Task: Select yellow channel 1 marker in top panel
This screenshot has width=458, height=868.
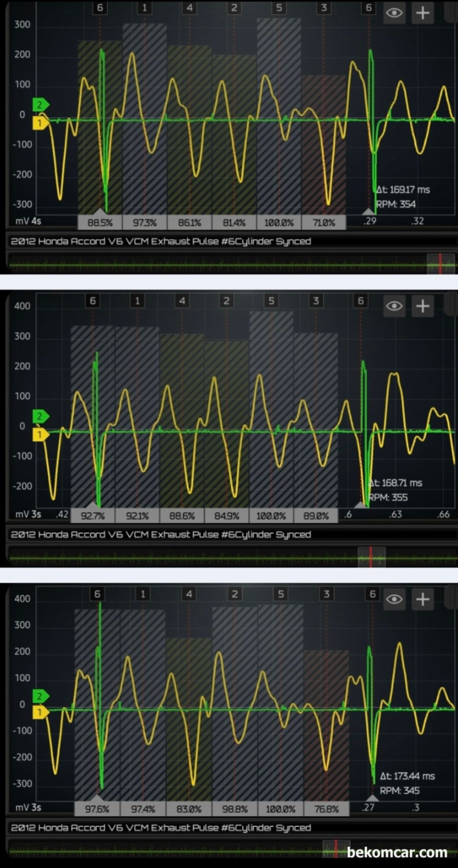Action: (40, 123)
